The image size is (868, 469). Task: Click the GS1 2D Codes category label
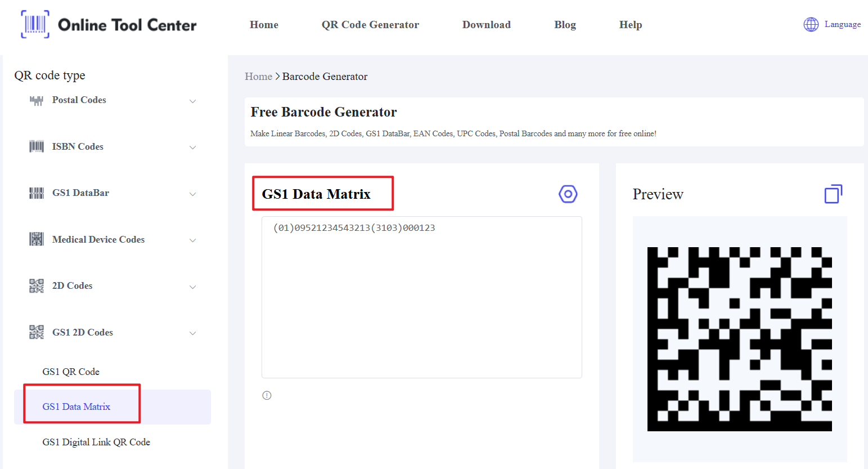[x=83, y=332]
